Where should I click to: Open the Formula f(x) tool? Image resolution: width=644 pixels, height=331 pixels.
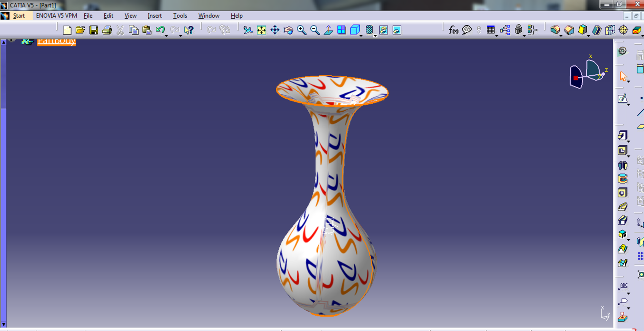453,30
